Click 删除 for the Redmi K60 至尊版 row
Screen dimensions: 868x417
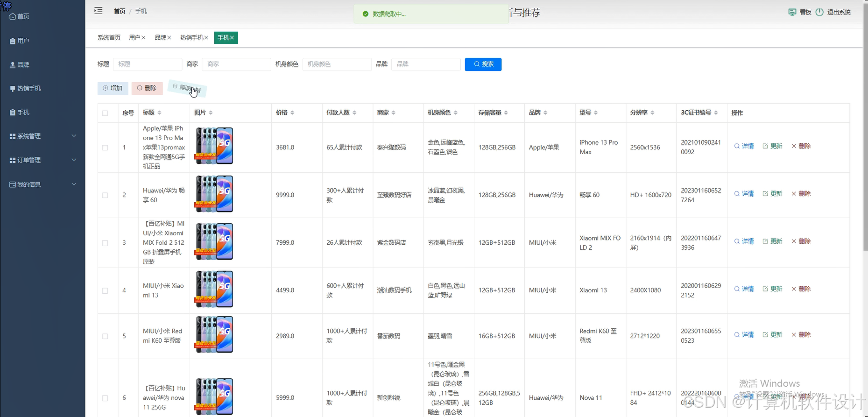coord(801,335)
